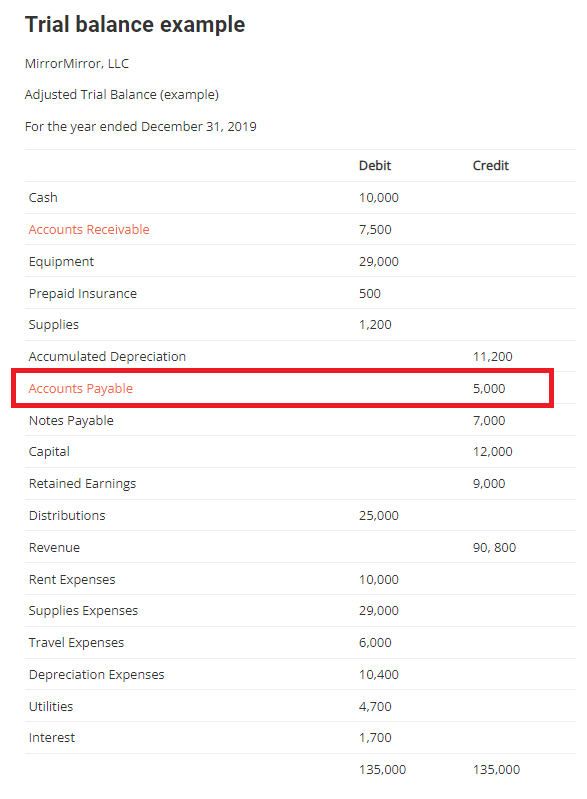The width and height of the screenshot is (587, 799).
Task: Click the Depreciation Expenses amount 10,400
Action: click(x=379, y=675)
